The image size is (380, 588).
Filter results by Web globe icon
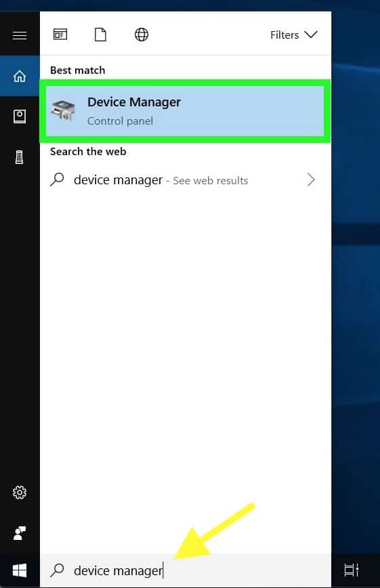click(142, 35)
